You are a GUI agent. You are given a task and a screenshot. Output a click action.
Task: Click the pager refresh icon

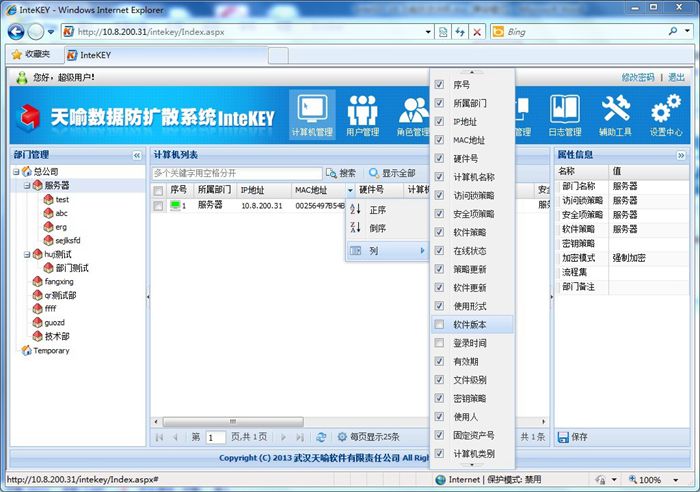(x=321, y=437)
